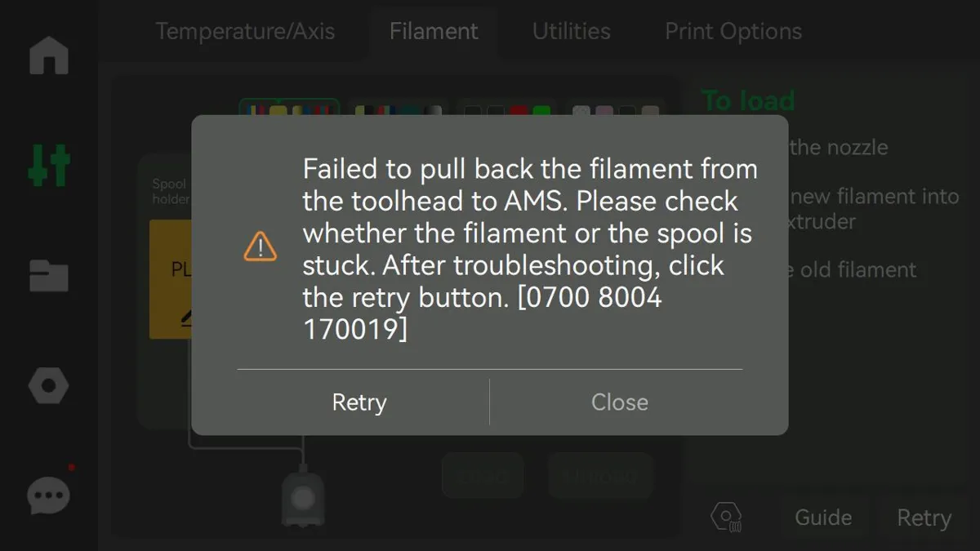
Task: Open the Home screen icon in sidebar
Action: tap(49, 55)
